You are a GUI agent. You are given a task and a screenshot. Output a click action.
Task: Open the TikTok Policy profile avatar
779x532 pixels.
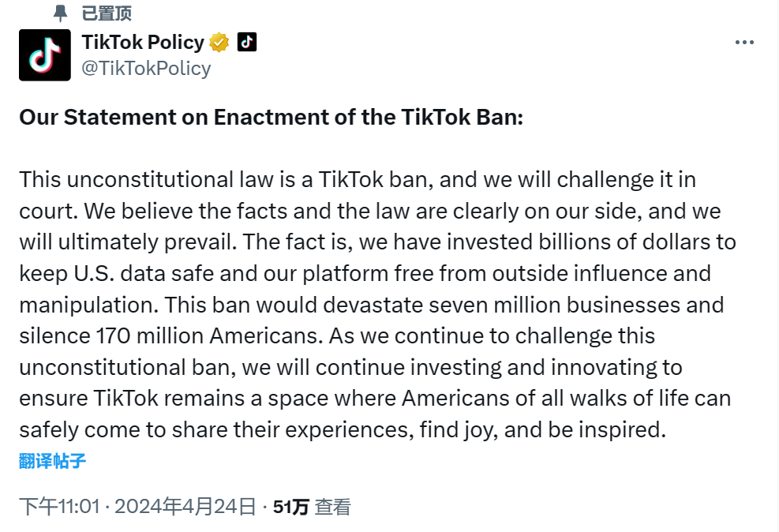[x=45, y=55]
